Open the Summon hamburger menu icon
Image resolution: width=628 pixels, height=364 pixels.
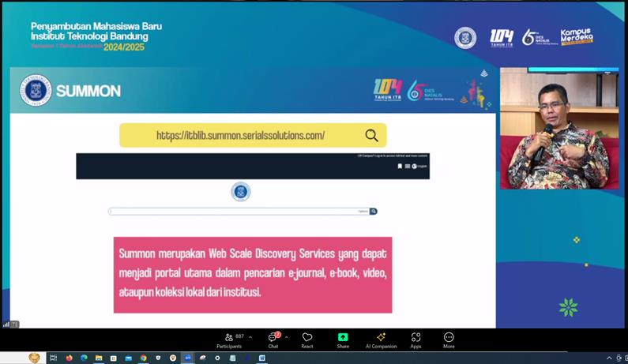[x=408, y=166]
